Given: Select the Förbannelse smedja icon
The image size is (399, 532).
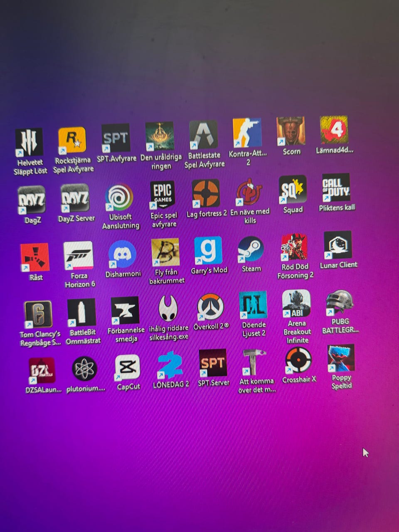Looking at the screenshot, I should pyautogui.click(x=125, y=311).
